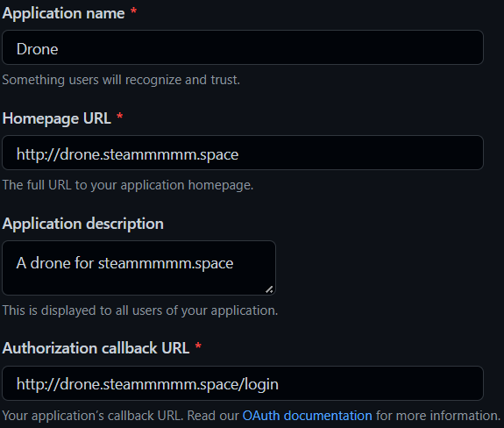Place cursor after 'Drone' in name field

[x=59, y=49]
